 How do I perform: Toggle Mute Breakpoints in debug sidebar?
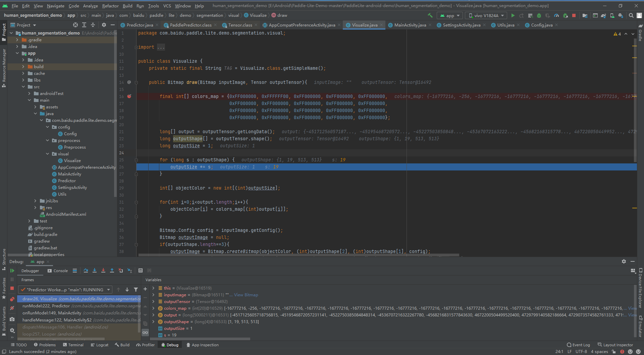pos(12,308)
